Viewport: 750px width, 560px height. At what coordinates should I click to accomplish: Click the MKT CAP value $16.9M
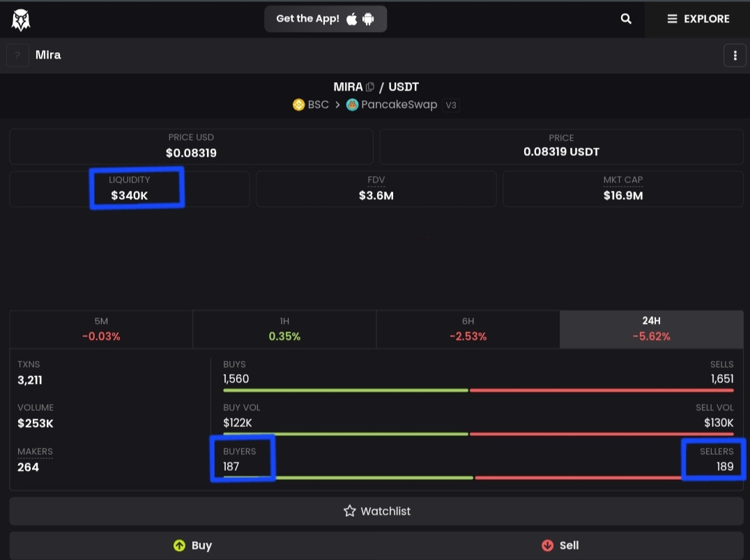coord(622,196)
